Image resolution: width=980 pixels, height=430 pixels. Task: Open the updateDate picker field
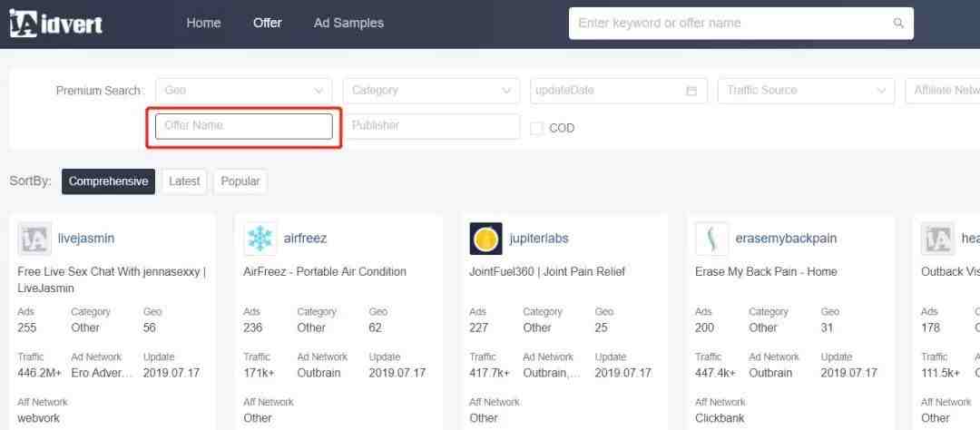[619, 91]
